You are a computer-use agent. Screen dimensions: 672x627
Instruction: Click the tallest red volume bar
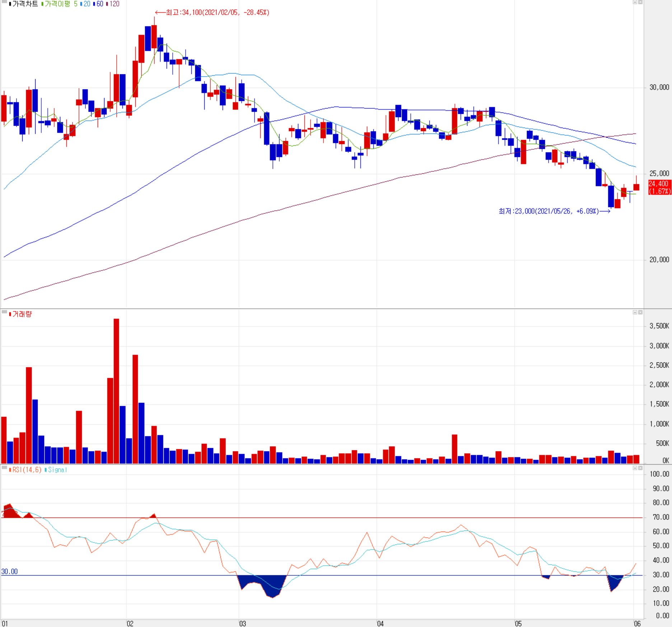[116, 391]
